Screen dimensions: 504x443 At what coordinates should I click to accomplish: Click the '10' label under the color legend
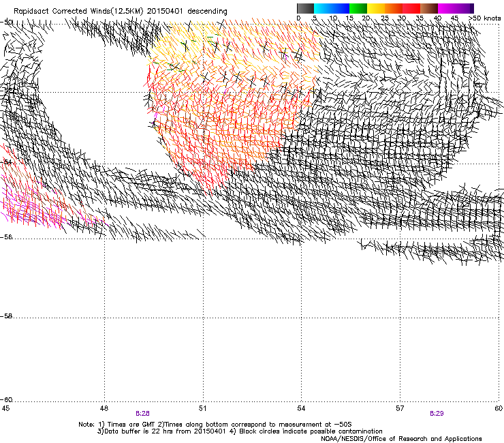pyautogui.click(x=333, y=18)
